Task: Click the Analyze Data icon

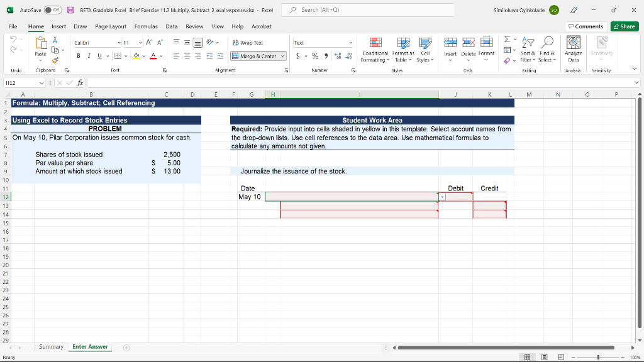Action: tap(573, 50)
